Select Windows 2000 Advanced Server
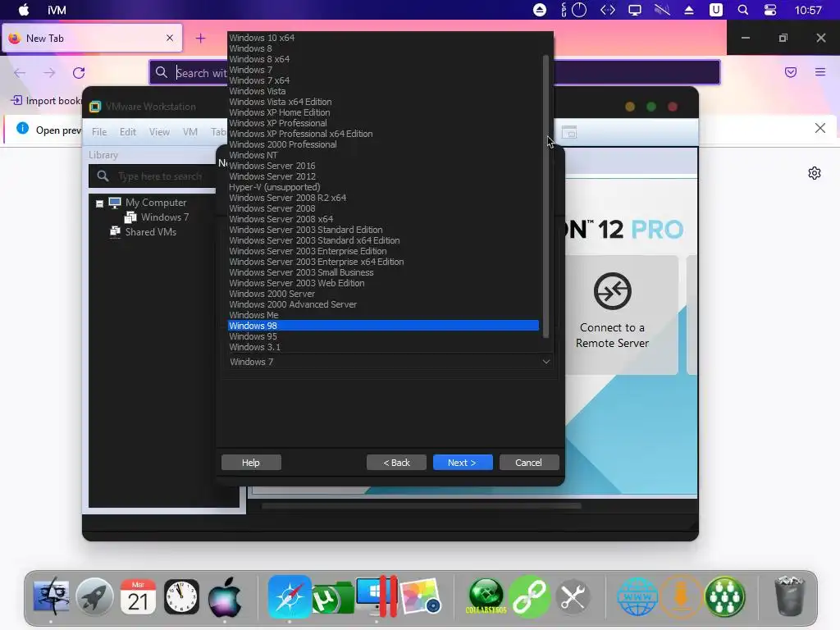840x630 pixels. click(384, 304)
